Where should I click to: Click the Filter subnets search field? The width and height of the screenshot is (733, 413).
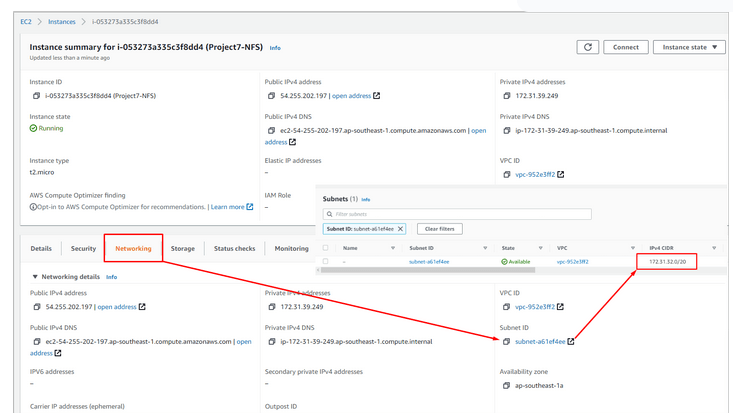(457, 214)
